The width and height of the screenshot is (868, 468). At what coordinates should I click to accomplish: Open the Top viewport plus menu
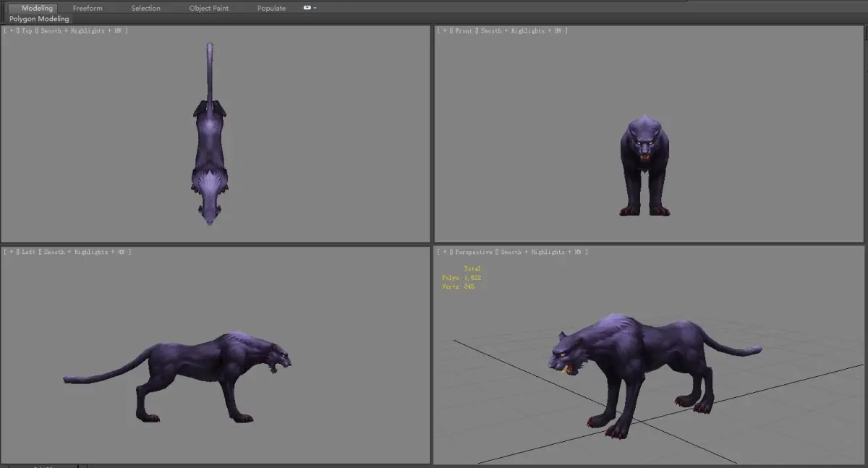pos(10,31)
